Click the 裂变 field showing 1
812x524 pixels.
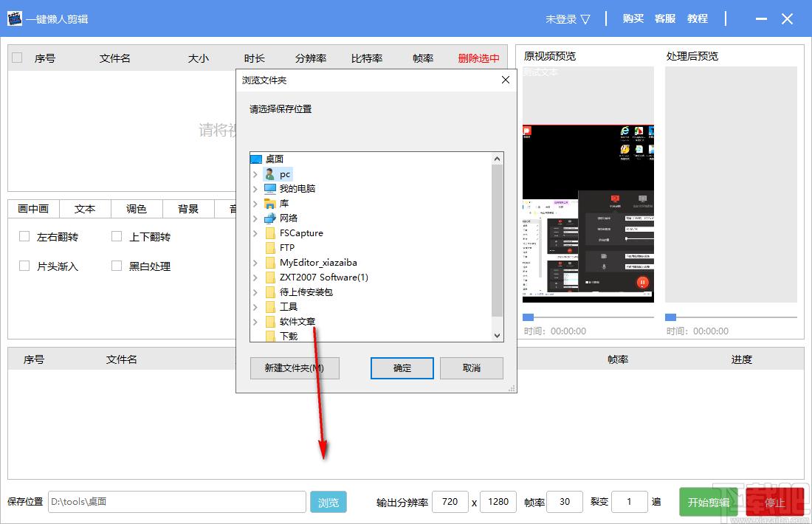(x=629, y=502)
